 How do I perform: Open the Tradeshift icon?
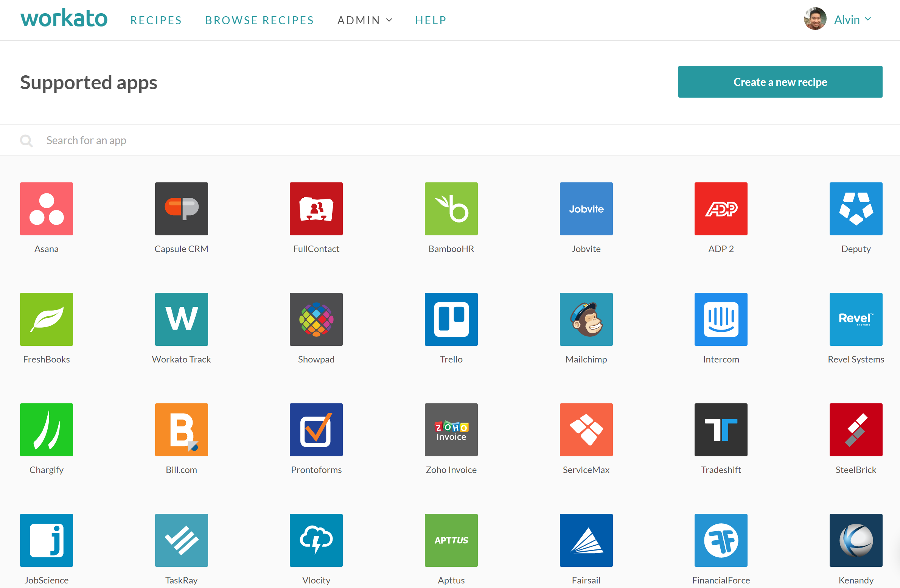pyautogui.click(x=721, y=430)
